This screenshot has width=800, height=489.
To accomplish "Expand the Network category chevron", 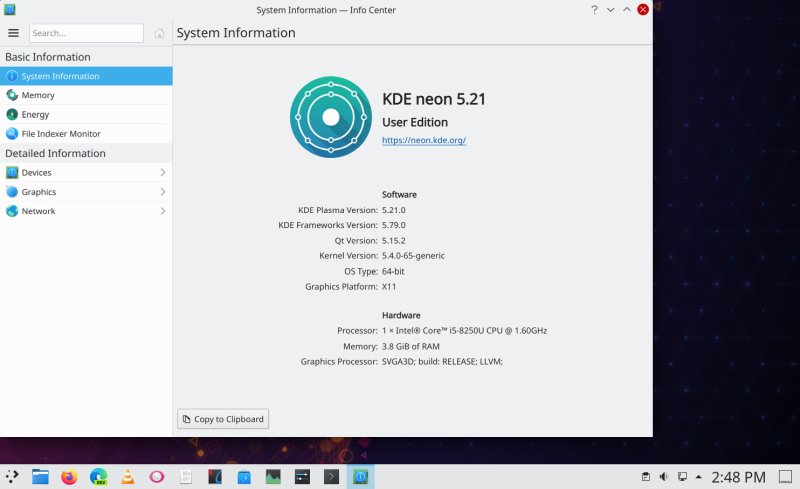I will 163,211.
